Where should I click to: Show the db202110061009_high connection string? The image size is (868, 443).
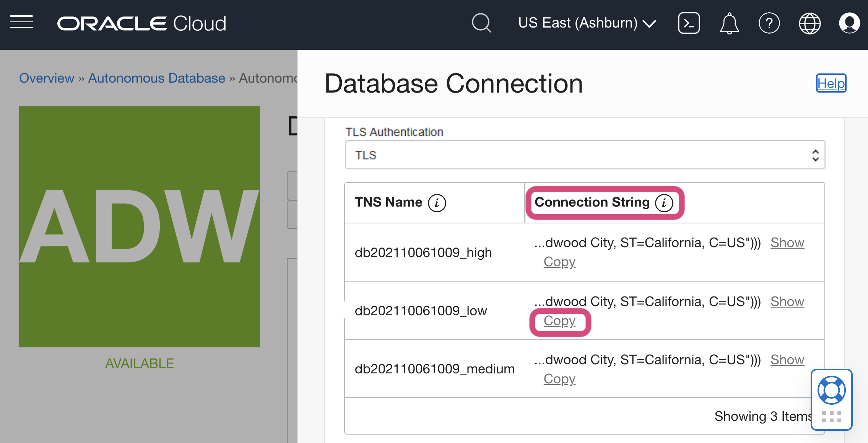pos(787,243)
